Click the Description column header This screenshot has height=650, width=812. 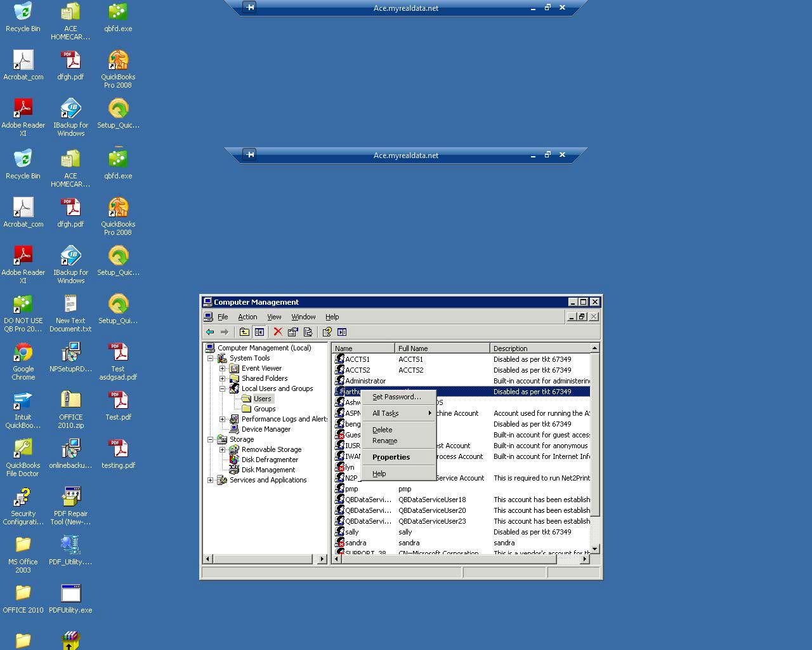(x=539, y=348)
